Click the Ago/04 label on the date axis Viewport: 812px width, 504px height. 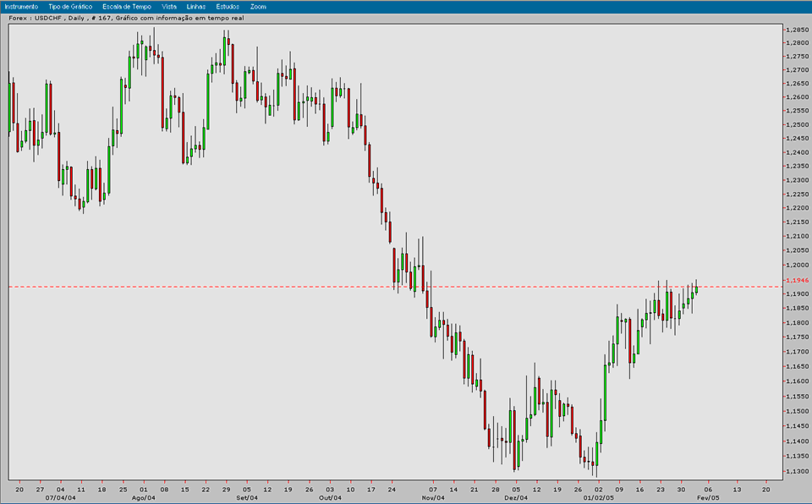[144, 498]
